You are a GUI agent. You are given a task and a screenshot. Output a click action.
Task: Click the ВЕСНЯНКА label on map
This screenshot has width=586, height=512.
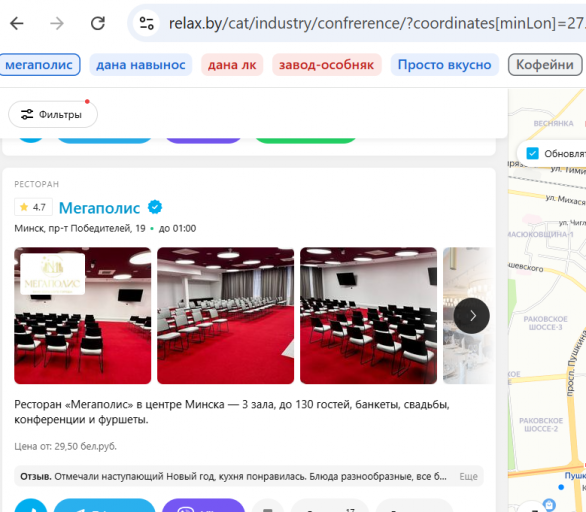553,124
